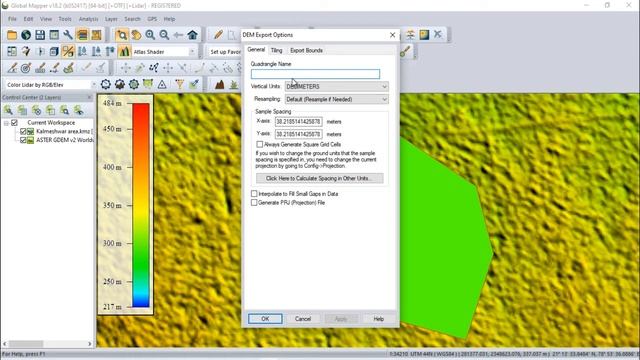The image size is (640, 360).
Task: Switch to the Export Bounds tab
Action: click(x=307, y=50)
